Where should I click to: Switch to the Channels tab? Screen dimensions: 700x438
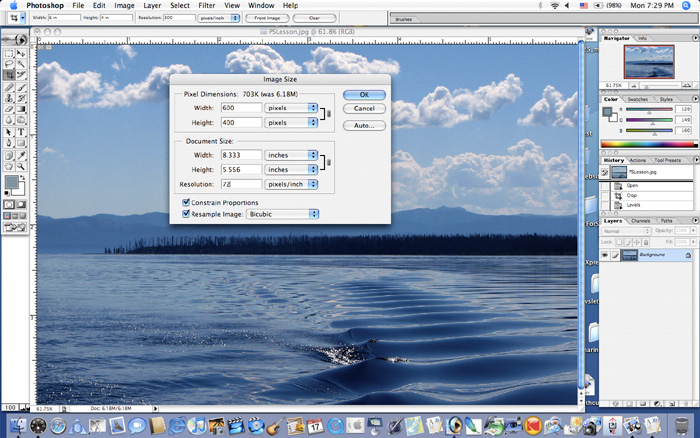coord(641,221)
